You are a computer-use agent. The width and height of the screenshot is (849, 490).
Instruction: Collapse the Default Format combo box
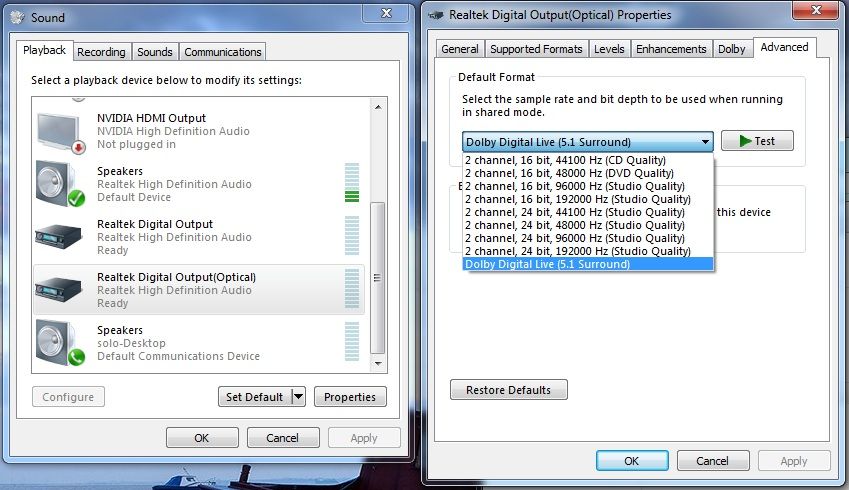(x=705, y=142)
